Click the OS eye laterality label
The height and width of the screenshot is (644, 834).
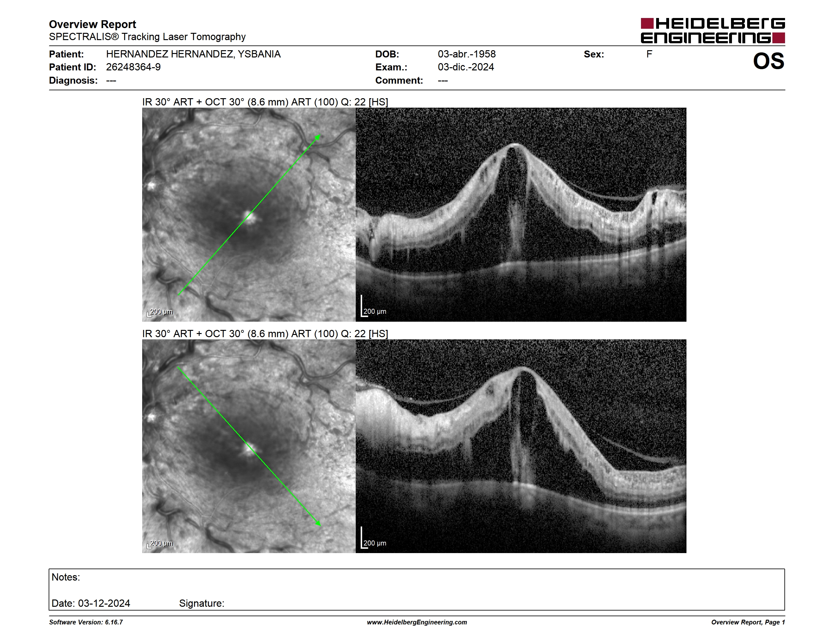pyautogui.click(x=768, y=61)
